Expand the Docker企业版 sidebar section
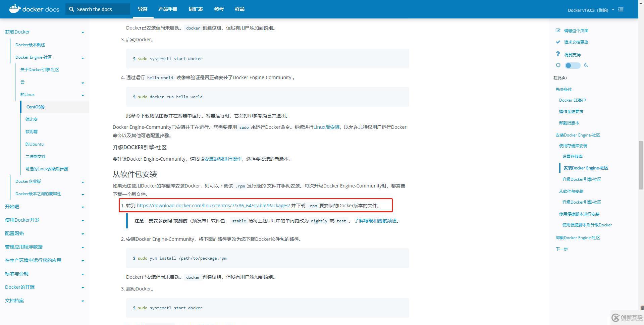The height and width of the screenshot is (325, 644). point(83,182)
